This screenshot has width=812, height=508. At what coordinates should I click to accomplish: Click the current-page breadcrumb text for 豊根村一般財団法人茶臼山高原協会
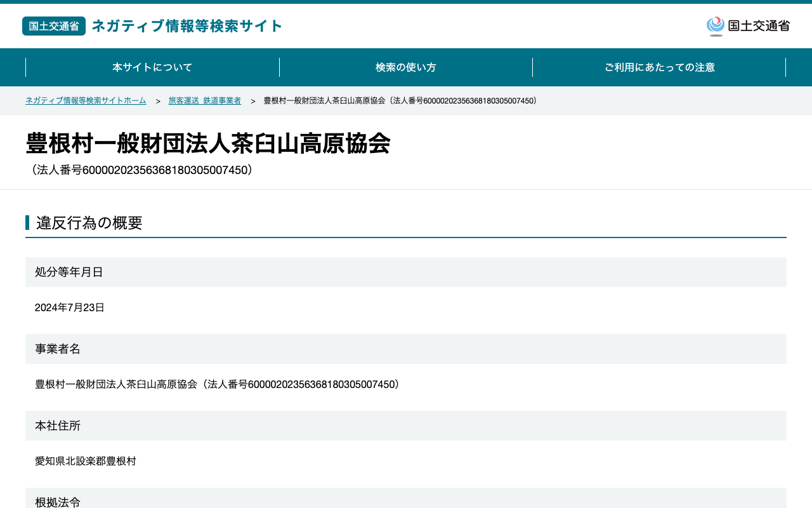400,101
